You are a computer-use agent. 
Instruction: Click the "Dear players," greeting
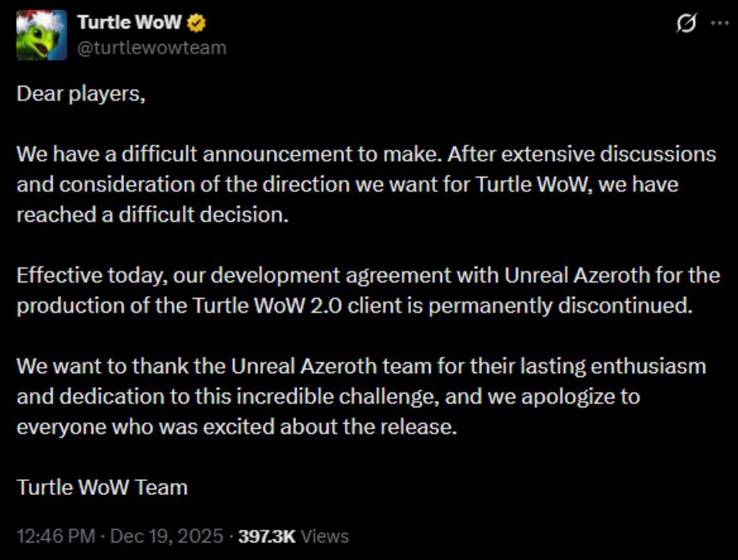pos(81,94)
